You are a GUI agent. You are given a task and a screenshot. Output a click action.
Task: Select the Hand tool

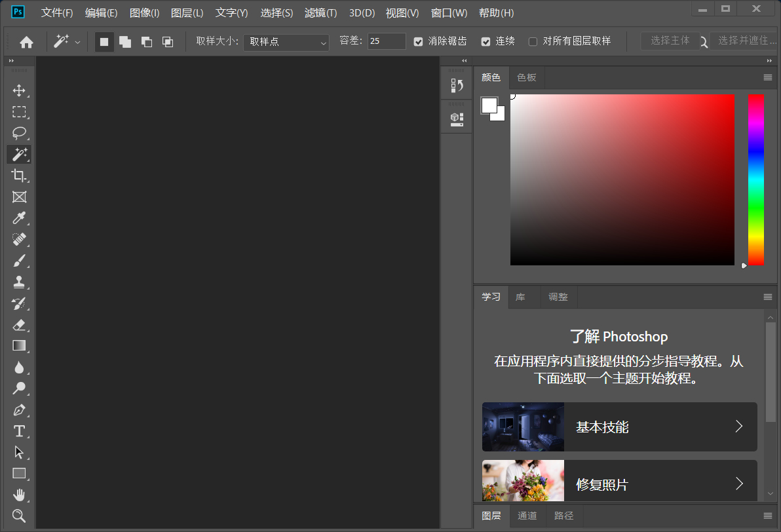[x=20, y=495]
